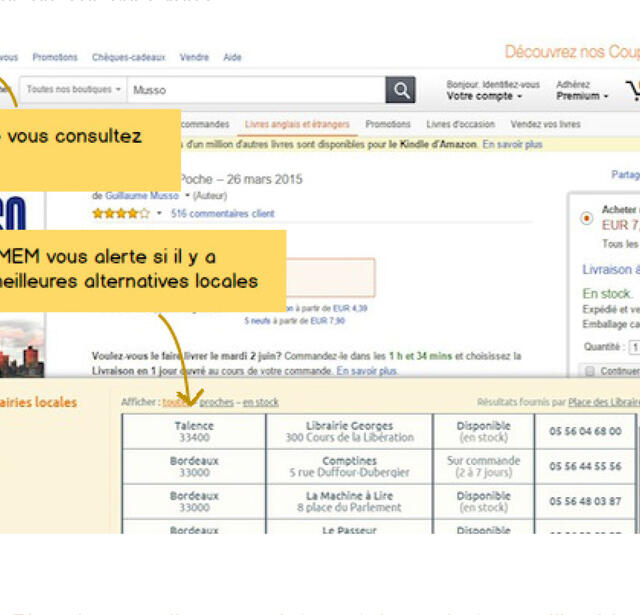The height and width of the screenshot is (615, 640).
Task: Click En savoir plus delivery link
Action: (367, 371)
